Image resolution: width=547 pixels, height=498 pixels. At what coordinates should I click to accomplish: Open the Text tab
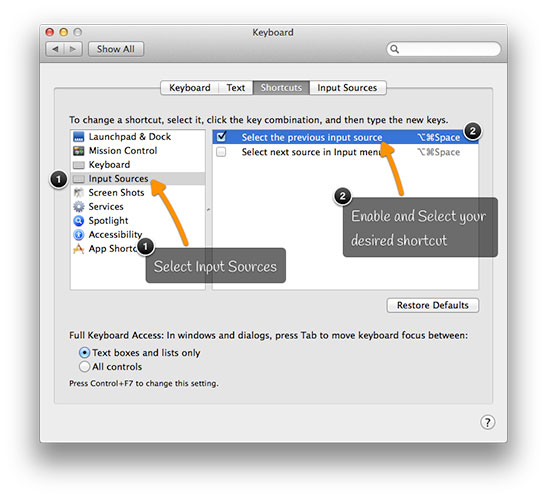coord(236,88)
